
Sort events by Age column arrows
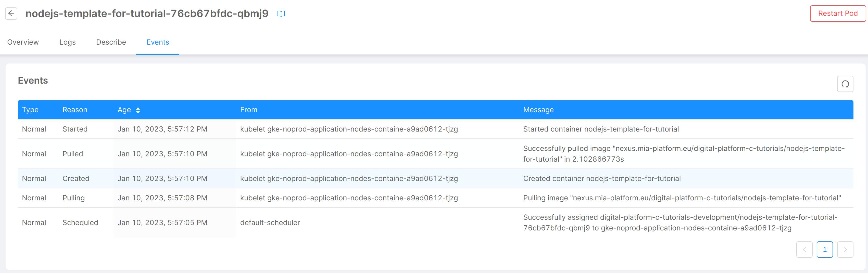tap(138, 110)
